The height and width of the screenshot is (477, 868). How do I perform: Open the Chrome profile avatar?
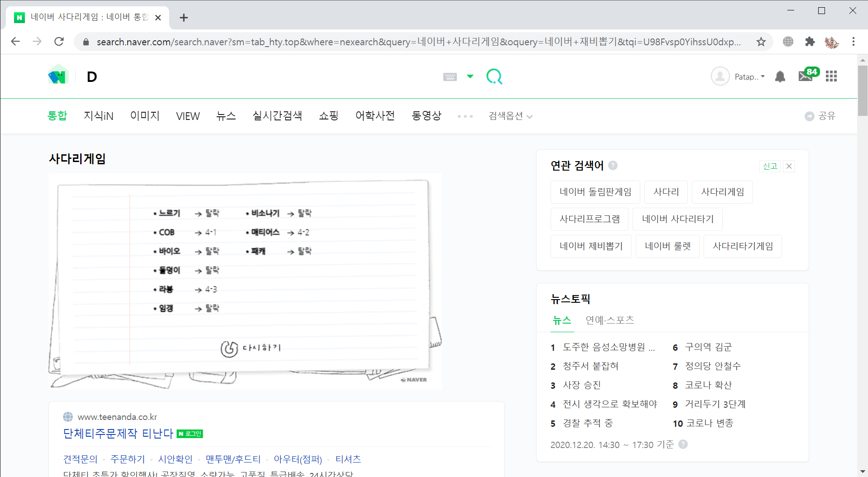[831, 42]
